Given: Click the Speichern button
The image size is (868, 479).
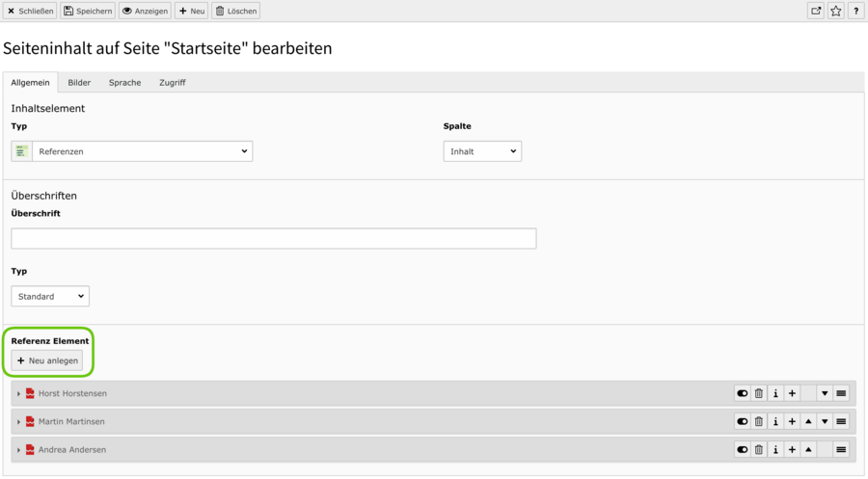Looking at the screenshot, I should (x=88, y=11).
